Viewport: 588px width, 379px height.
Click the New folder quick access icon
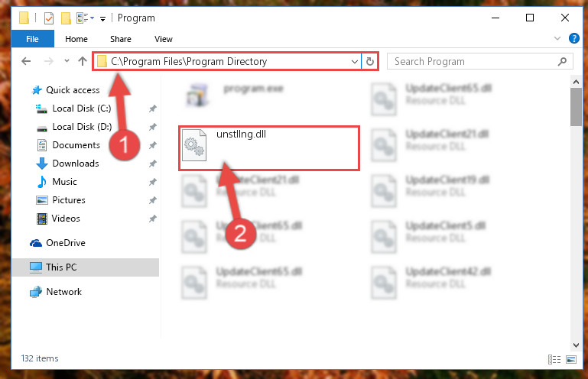click(66, 18)
